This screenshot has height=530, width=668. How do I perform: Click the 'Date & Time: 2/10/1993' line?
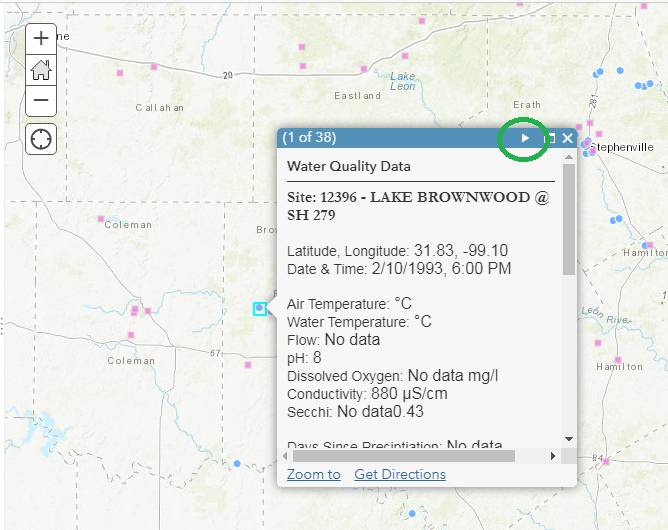pyautogui.click(x=399, y=269)
